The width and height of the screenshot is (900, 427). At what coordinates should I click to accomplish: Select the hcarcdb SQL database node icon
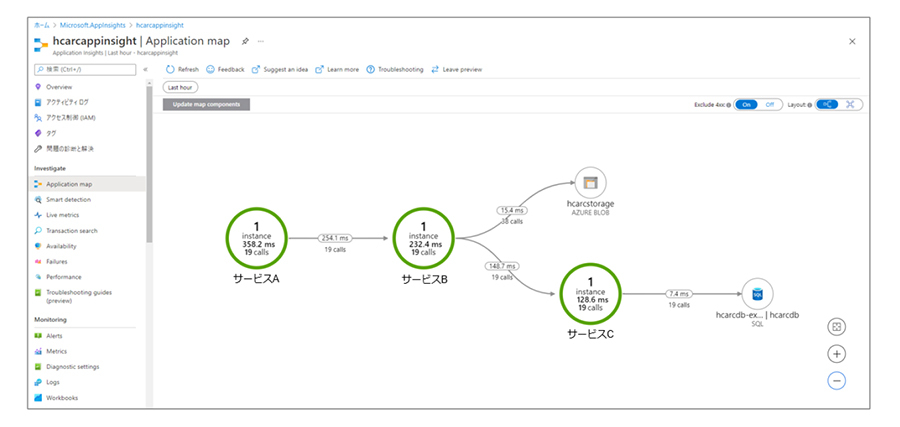click(x=757, y=294)
